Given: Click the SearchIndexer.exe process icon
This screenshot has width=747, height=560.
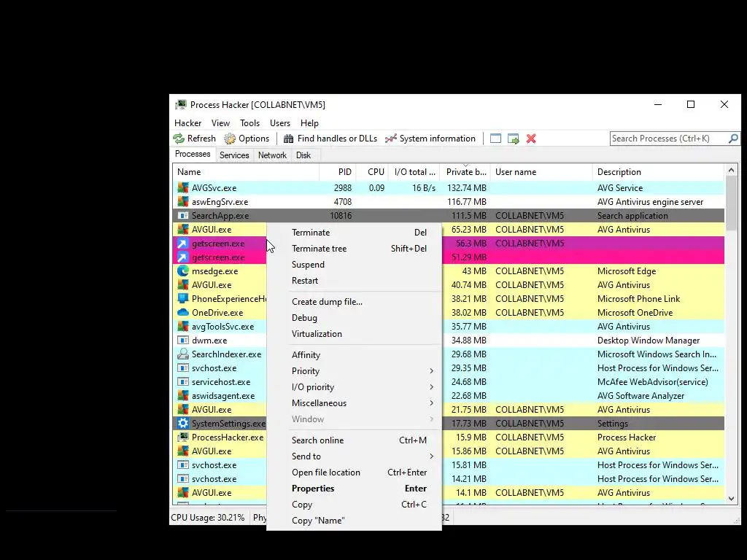Looking at the screenshot, I should [183, 354].
